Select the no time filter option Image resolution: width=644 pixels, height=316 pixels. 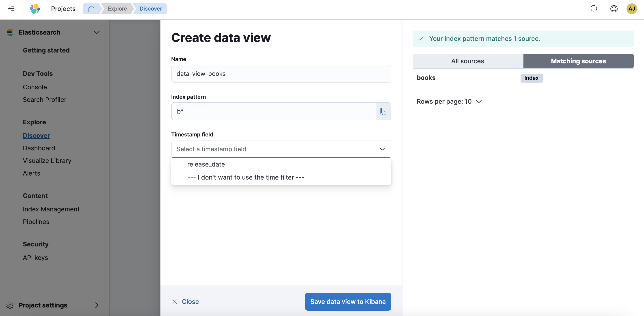point(246,177)
